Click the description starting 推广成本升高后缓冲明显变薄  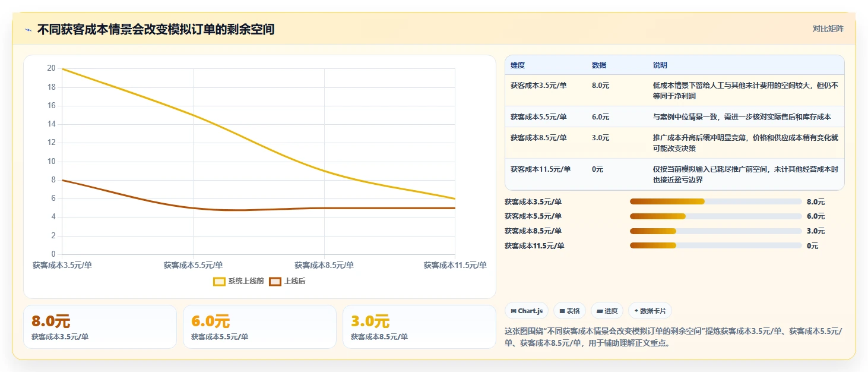tap(746, 143)
